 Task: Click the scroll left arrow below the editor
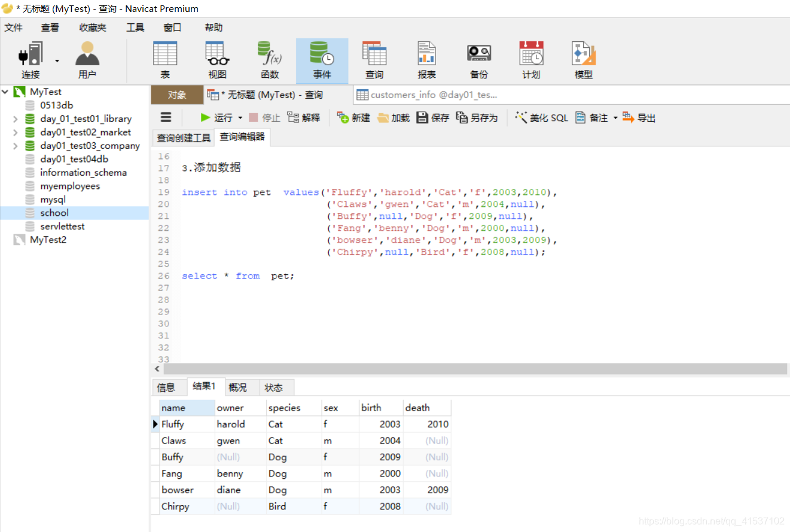coord(157,369)
